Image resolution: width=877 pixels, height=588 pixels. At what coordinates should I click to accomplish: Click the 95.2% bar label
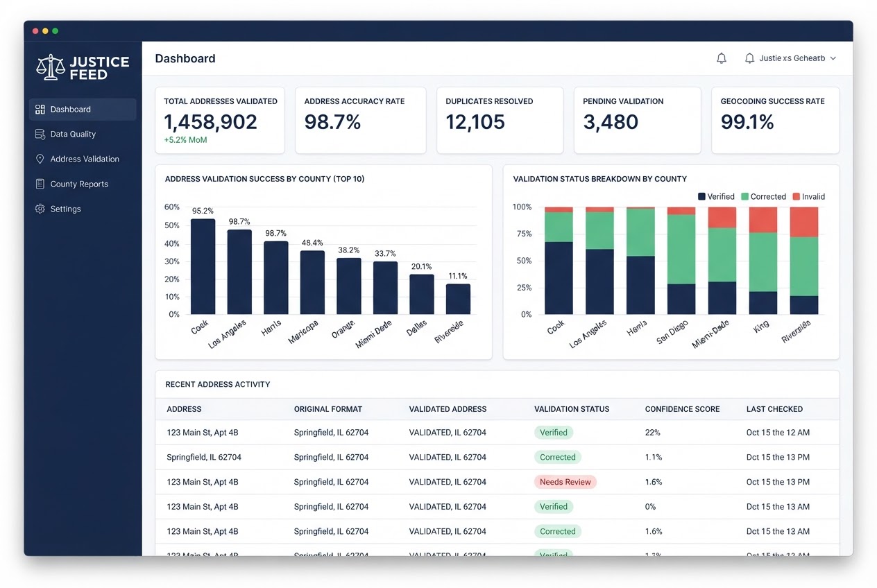pos(203,211)
